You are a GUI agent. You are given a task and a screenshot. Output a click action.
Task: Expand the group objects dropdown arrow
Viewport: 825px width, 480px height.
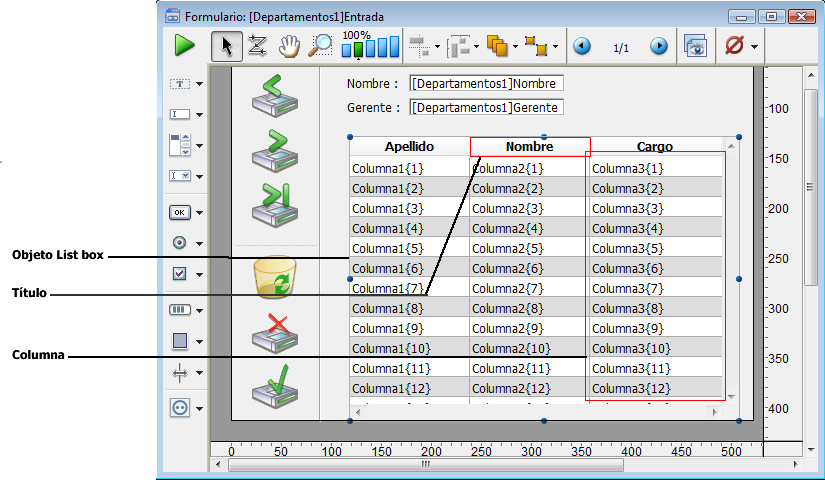pos(557,47)
